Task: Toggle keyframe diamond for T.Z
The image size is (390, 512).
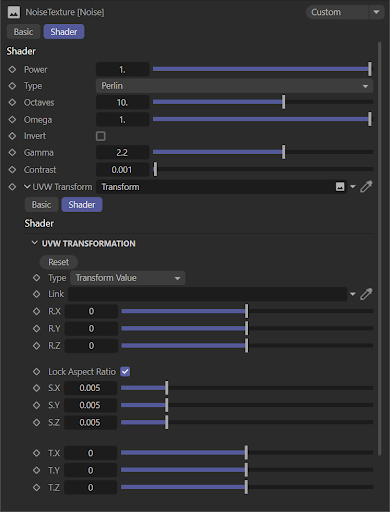Action: pyautogui.click(x=37, y=488)
